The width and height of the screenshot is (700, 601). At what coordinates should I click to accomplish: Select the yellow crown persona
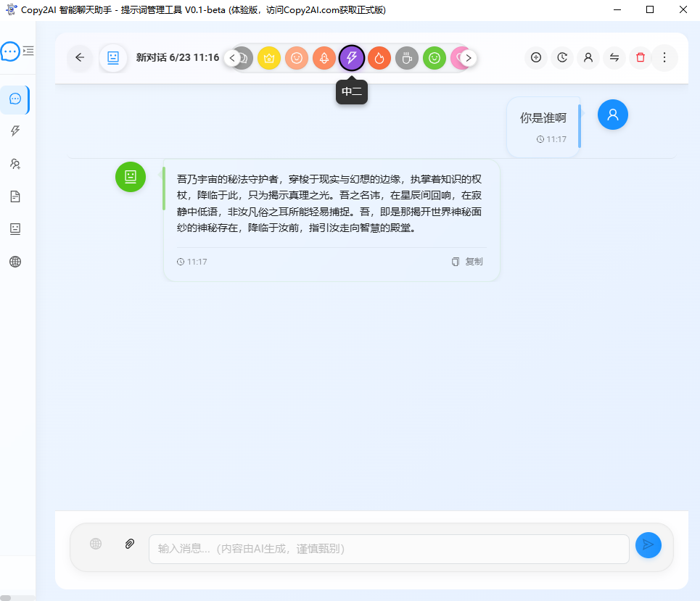pos(268,57)
